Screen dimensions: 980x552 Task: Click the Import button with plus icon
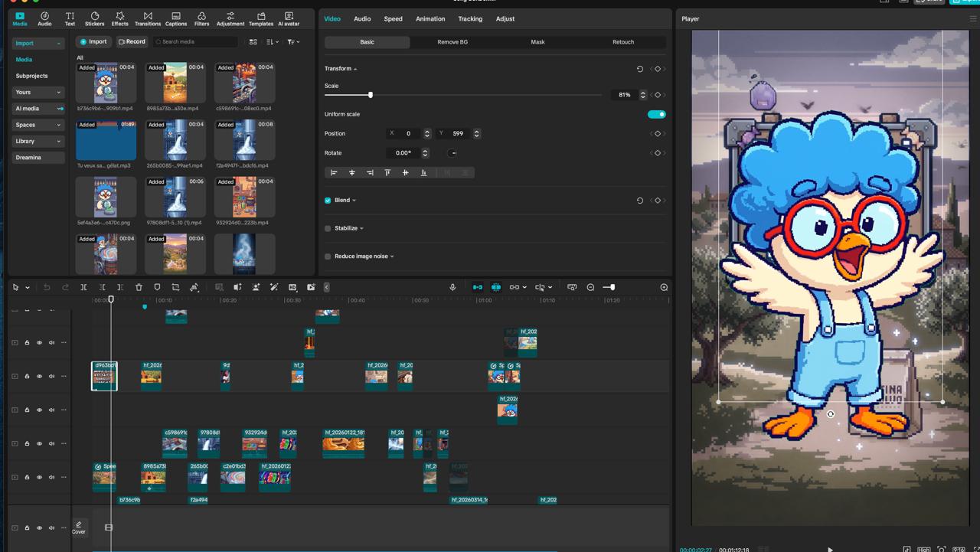tap(94, 42)
